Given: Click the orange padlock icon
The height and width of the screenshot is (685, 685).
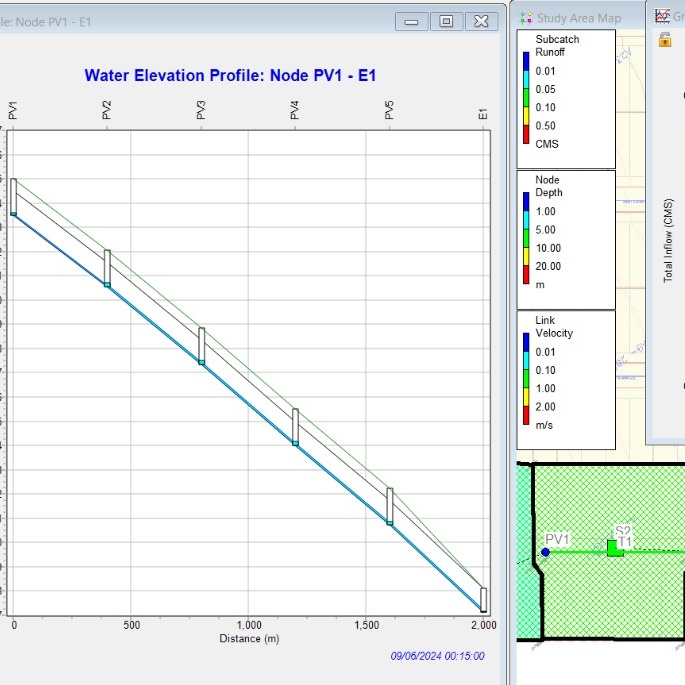Looking at the screenshot, I should [x=664, y=40].
